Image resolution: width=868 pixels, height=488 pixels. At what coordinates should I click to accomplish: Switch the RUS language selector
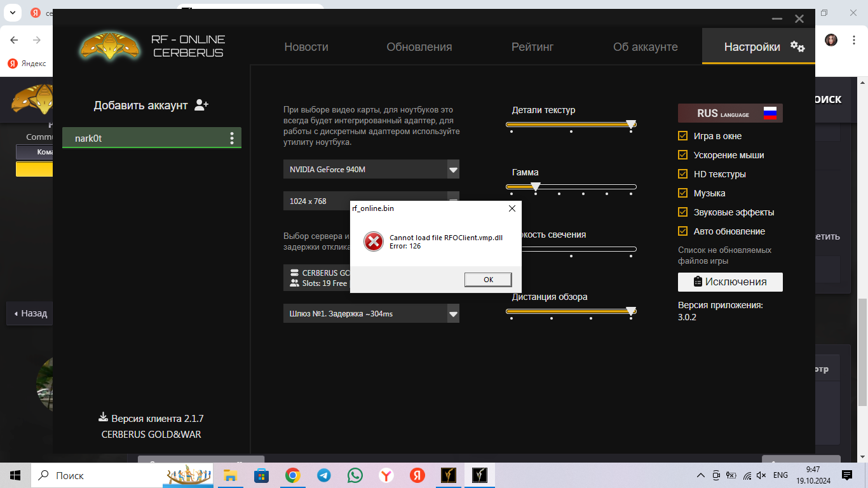tap(730, 113)
